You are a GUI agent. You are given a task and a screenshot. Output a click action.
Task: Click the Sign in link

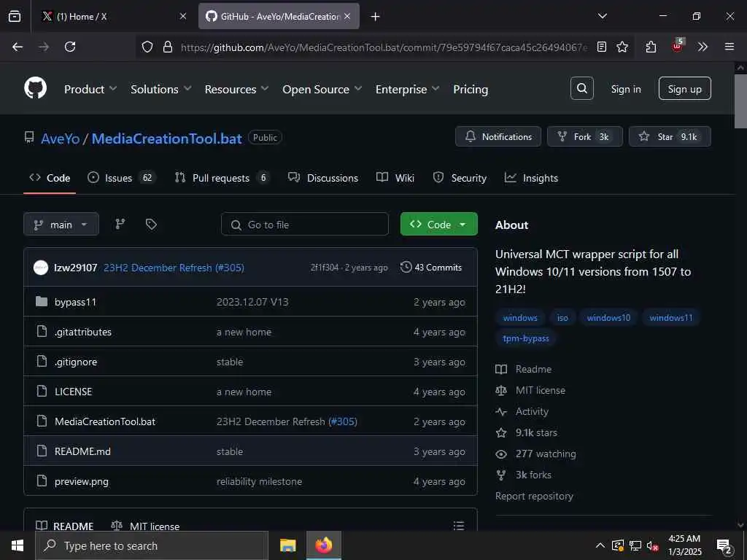click(x=626, y=89)
